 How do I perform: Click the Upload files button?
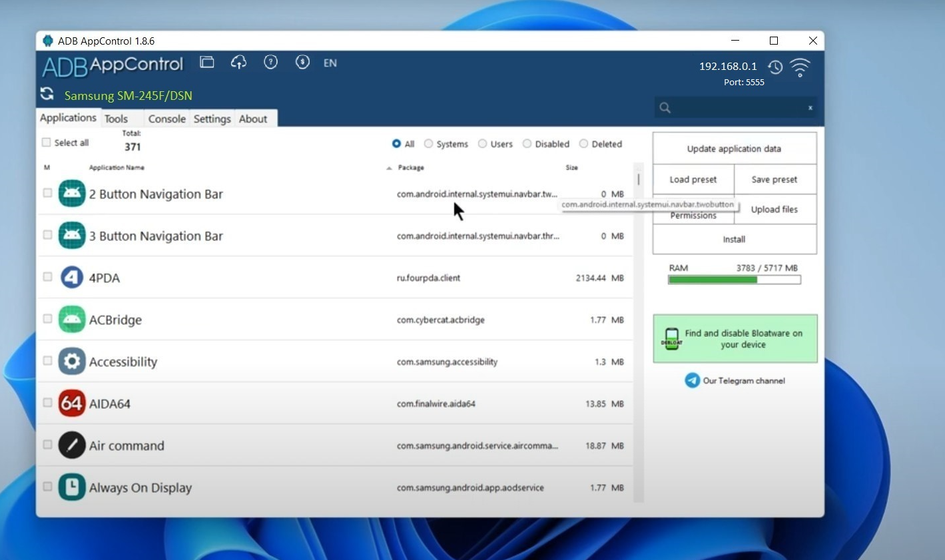pyautogui.click(x=775, y=210)
